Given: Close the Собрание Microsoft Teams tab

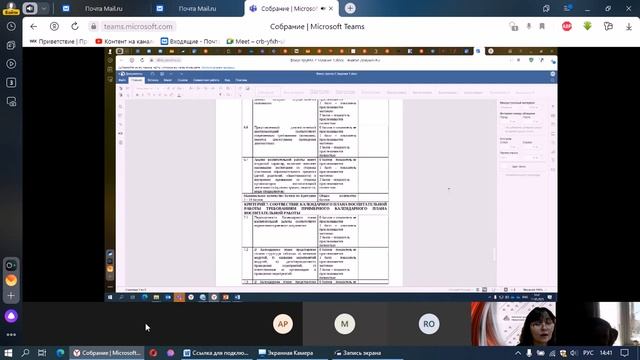Looking at the screenshot, I should coord(331,8).
